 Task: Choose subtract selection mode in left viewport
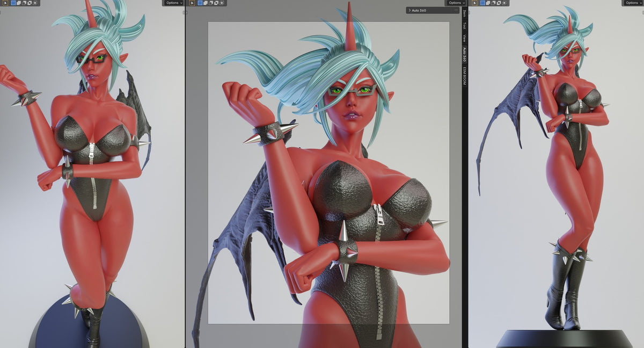click(x=24, y=3)
